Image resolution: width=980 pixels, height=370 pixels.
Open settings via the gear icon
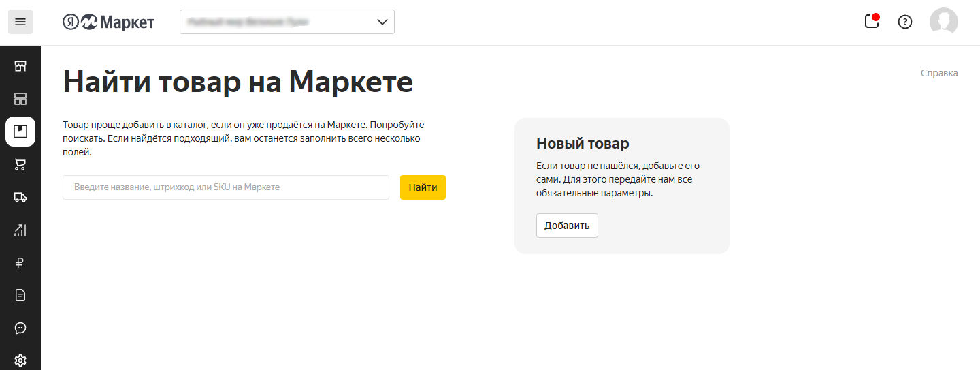point(20,360)
